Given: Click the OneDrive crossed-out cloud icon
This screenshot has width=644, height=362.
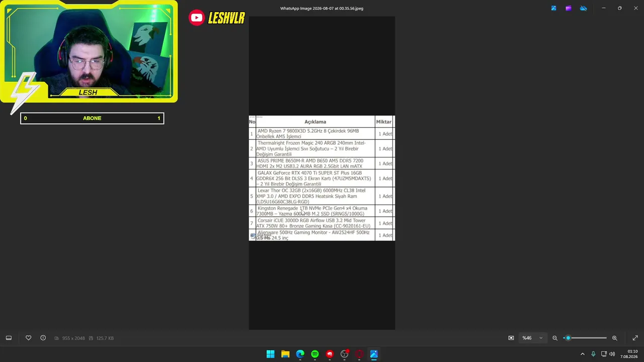Looking at the screenshot, I should (584, 8).
